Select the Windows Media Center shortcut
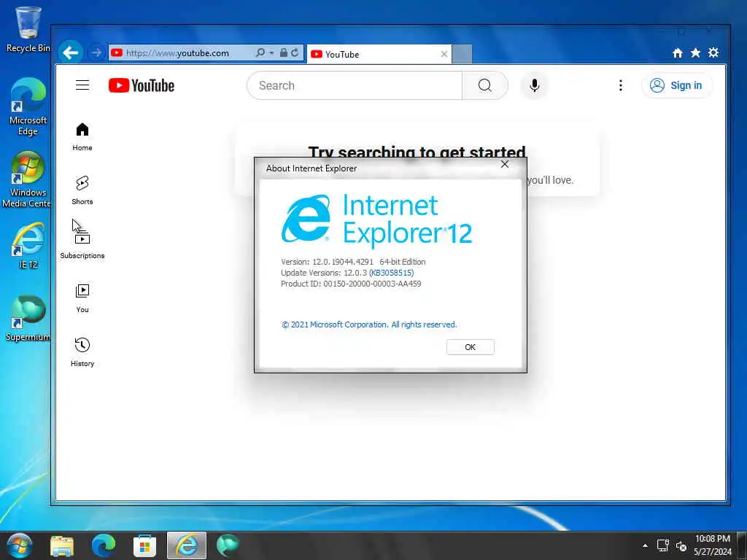 click(27, 179)
